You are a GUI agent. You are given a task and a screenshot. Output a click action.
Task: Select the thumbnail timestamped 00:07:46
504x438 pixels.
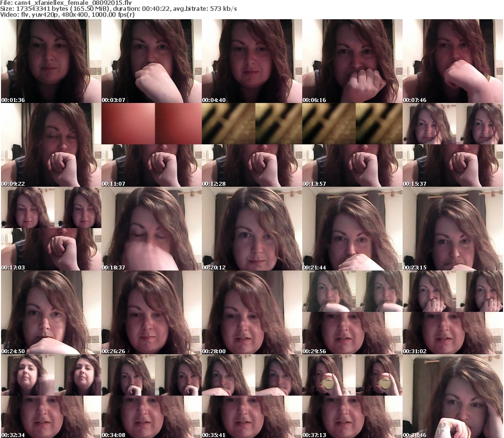[453, 61]
